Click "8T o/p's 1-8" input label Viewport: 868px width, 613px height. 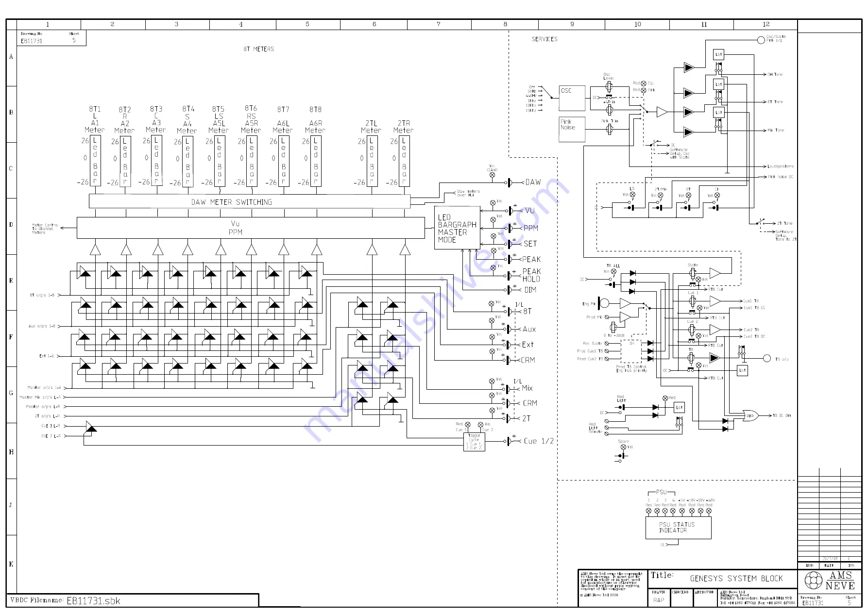pyautogui.click(x=42, y=295)
